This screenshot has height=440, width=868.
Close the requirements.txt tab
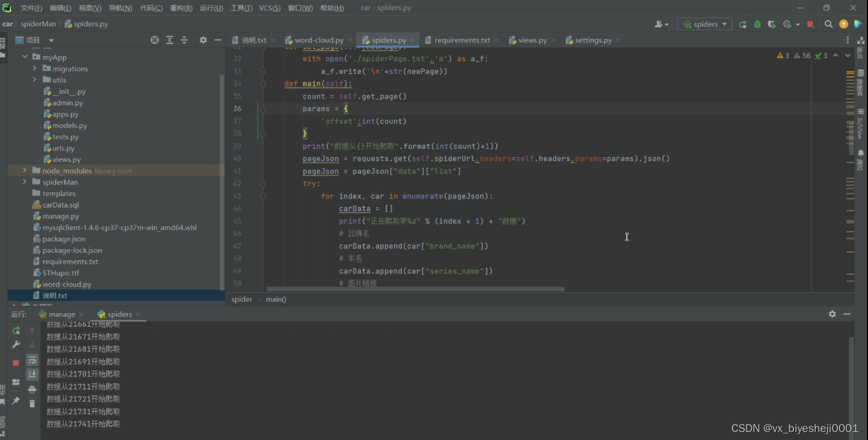click(x=497, y=40)
